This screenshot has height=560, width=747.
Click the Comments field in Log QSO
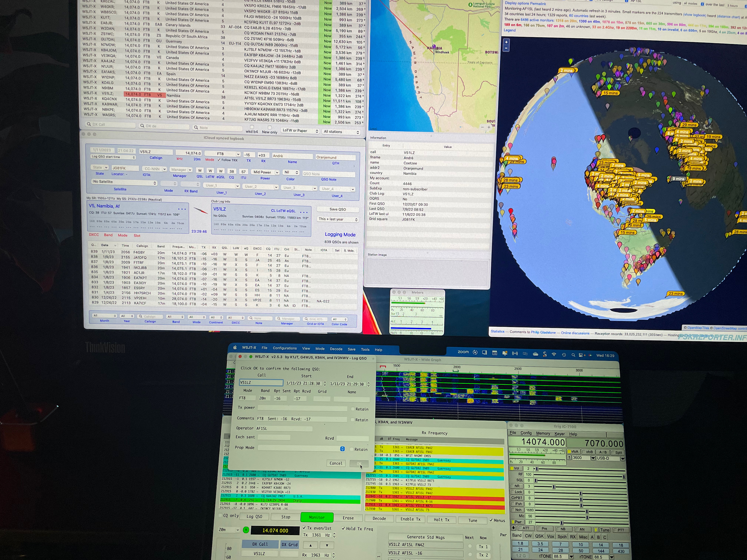coord(302,419)
